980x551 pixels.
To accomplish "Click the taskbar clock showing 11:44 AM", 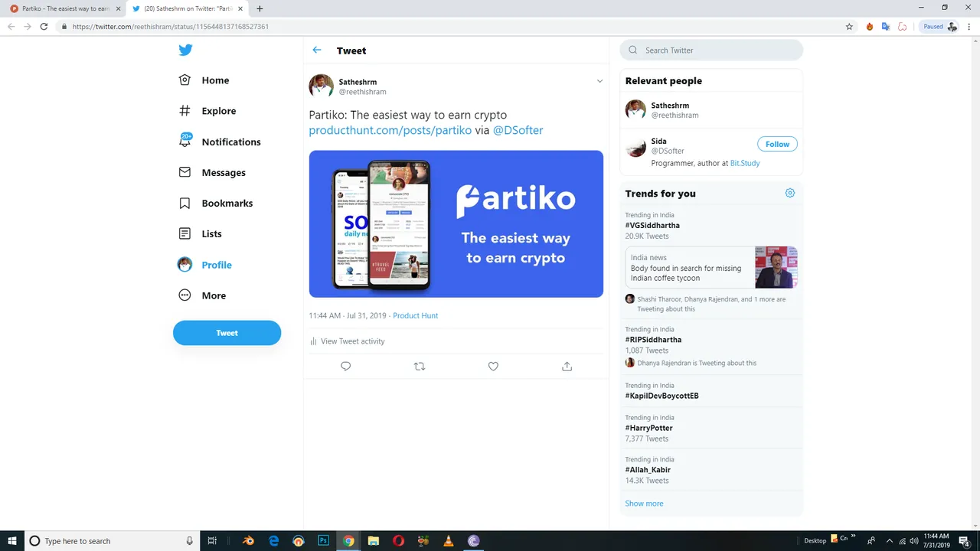I will pyautogui.click(x=936, y=541).
